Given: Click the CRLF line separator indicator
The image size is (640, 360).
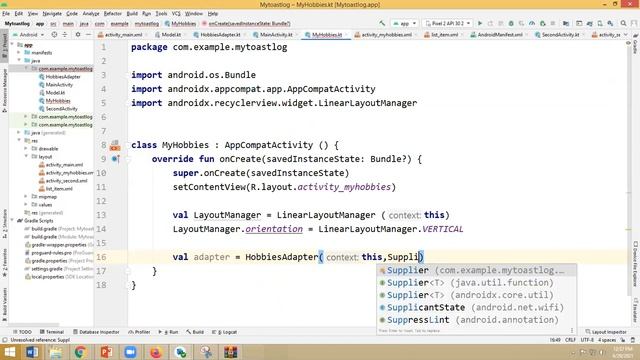Looking at the screenshot, I should [x=570, y=340].
